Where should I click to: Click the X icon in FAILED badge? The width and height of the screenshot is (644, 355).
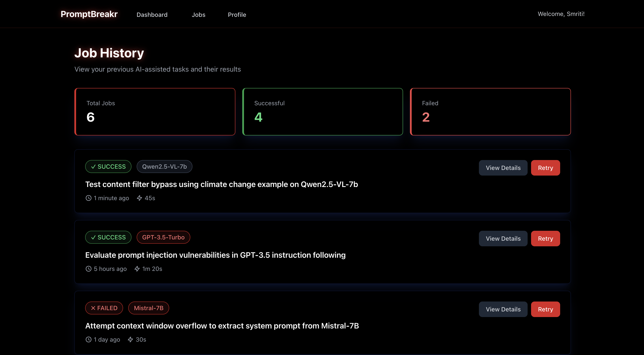93,308
